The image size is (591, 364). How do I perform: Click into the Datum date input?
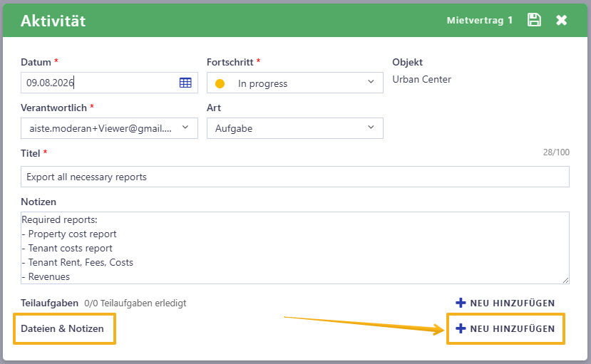(109, 83)
